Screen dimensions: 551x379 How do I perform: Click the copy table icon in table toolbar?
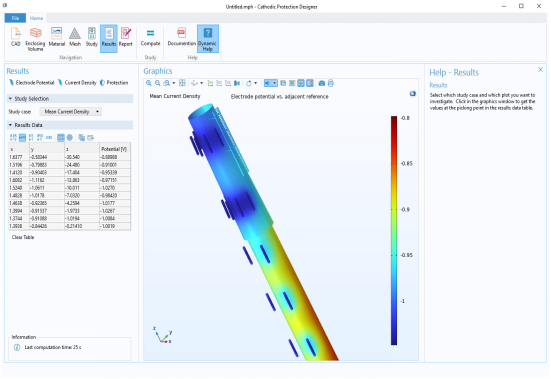tap(82, 137)
